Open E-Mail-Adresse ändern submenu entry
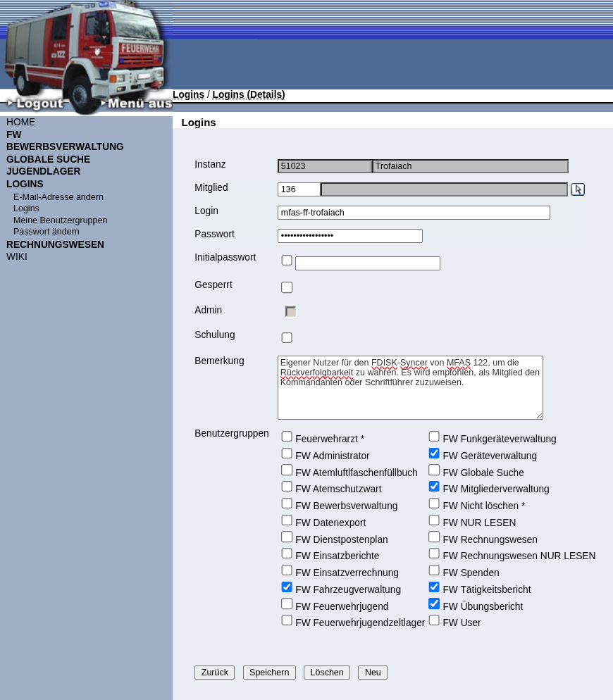 (58, 197)
